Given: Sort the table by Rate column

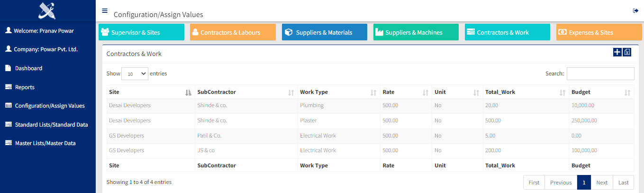Looking at the screenshot, I should tap(405, 92).
